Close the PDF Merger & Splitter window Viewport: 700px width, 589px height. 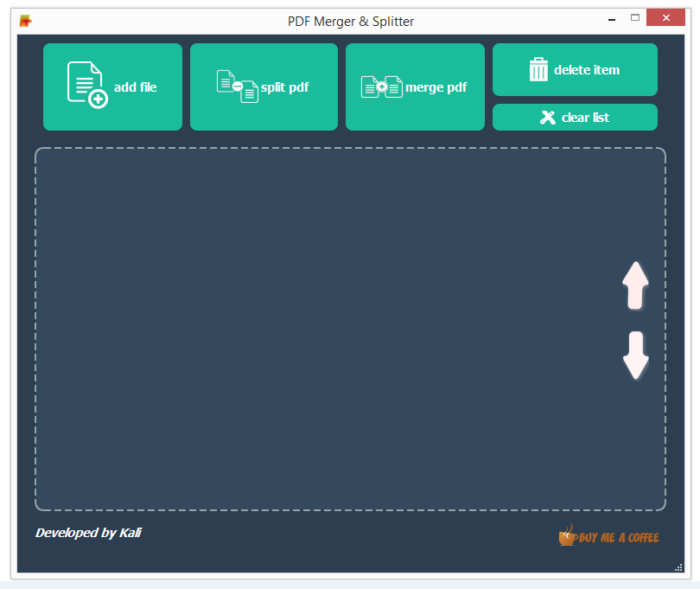click(x=665, y=17)
